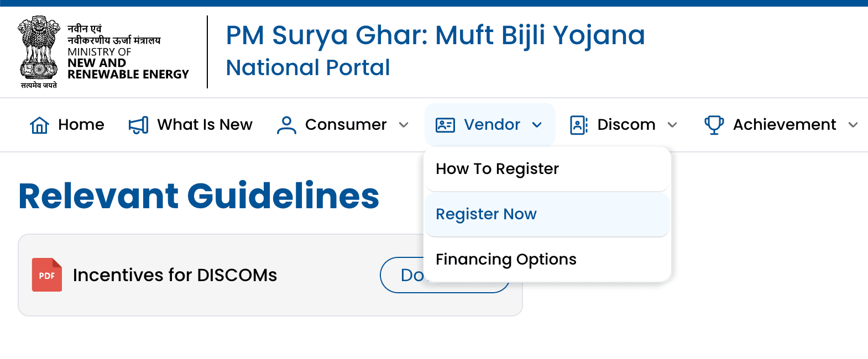This screenshot has width=868, height=359.
Task: Choose Register Now from Vendor menu
Action: (486, 214)
